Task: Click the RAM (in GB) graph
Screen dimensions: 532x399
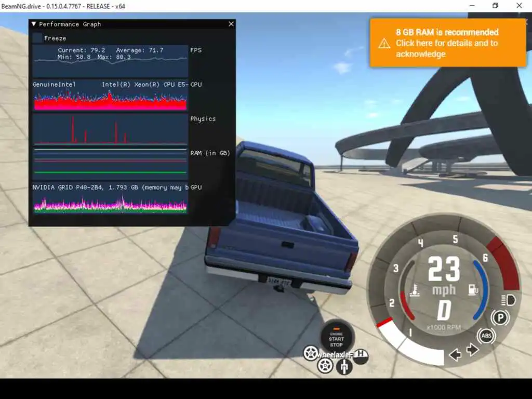Action: click(x=110, y=164)
